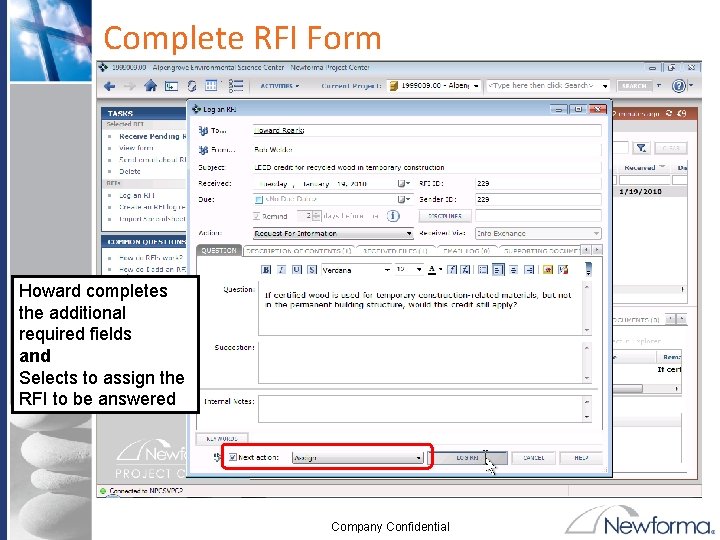This screenshot has width=720, height=540.
Task: Click the Log an RFI task link
Action: (137, 195)
